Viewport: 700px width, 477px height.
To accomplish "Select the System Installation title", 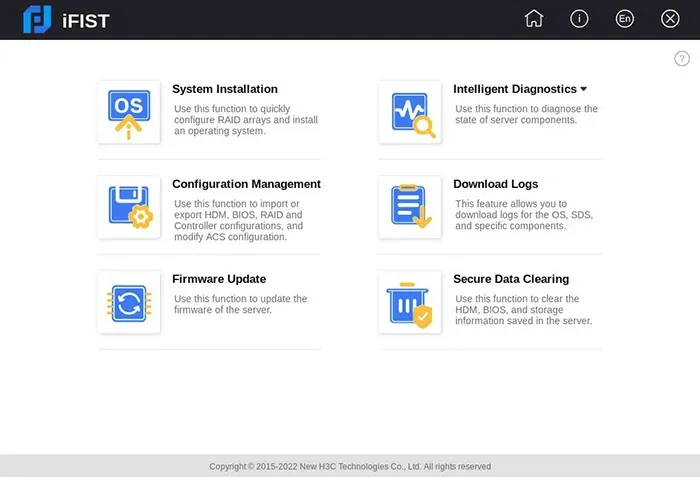I will click(x=225, y=89).
